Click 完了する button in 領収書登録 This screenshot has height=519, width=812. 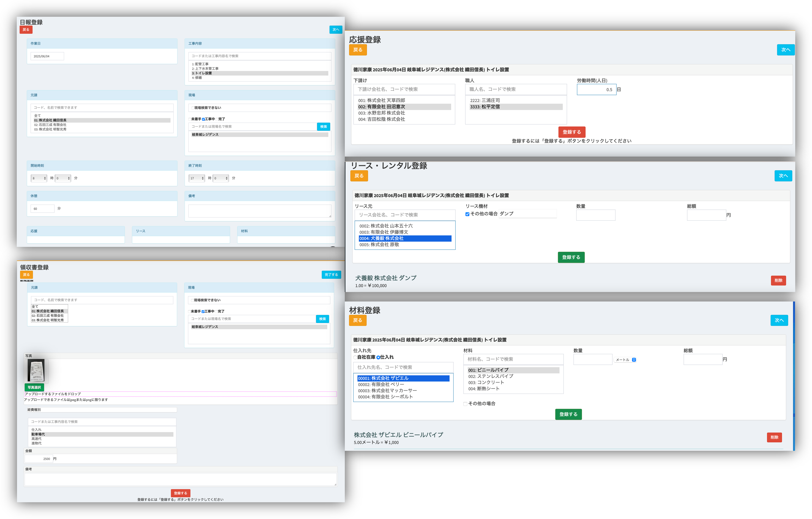coord(331,275)
